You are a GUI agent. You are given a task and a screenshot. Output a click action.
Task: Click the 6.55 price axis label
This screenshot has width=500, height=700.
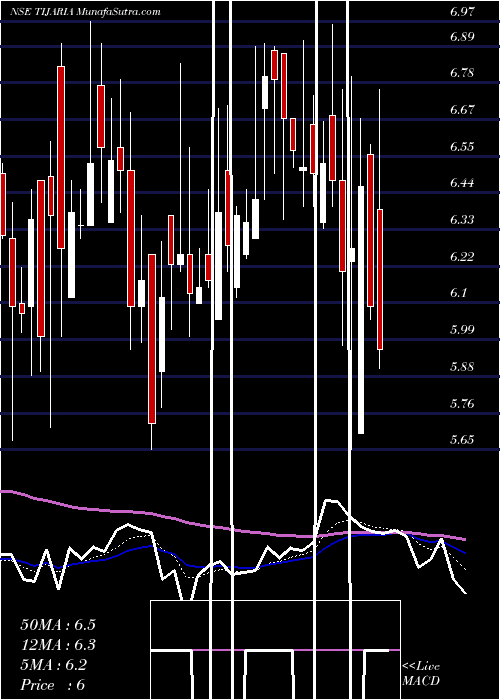tap(462, 146)
